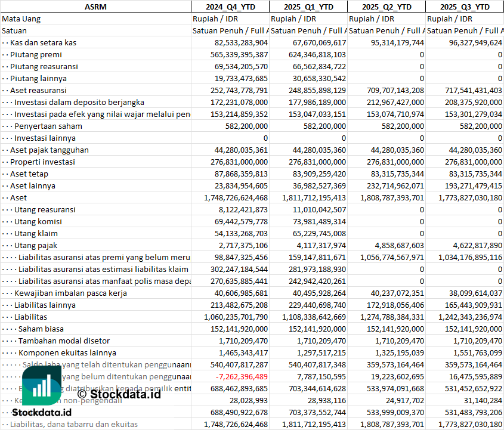This screenshot has height=430, width=504.
Task: Click the 2025_Q3_YTD column header
Action: tap(465, 7)
